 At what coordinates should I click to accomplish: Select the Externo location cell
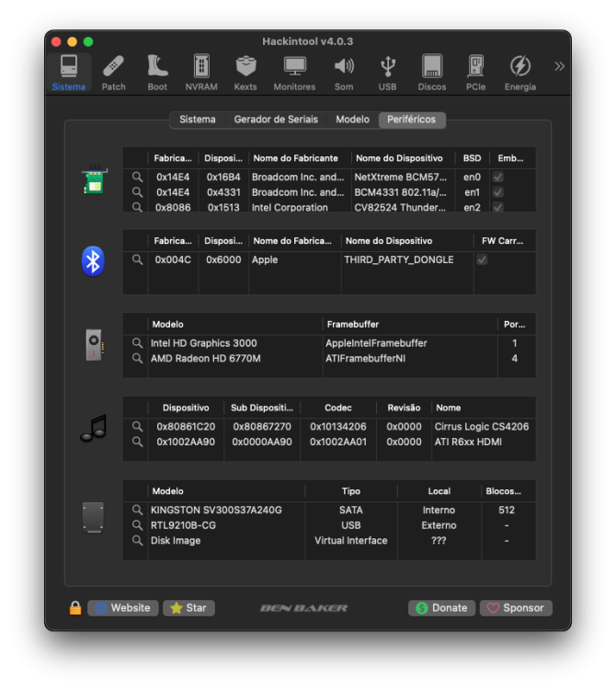click(439, 525)
